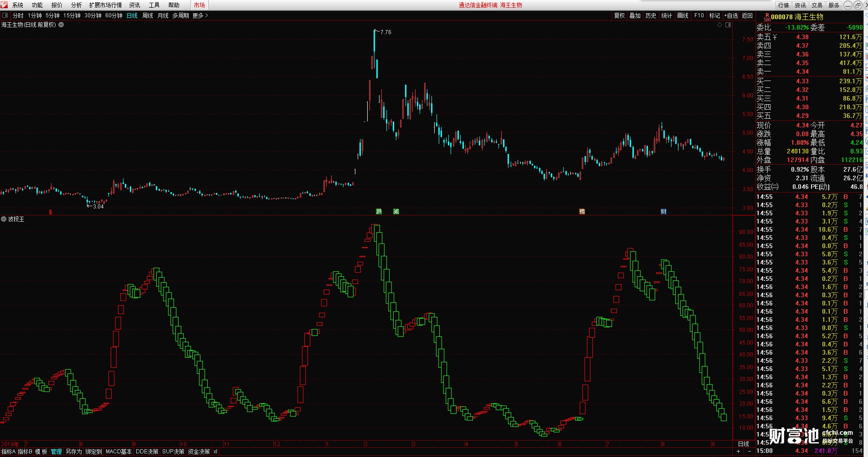Select the DDE决策 template
Image resolution: width=868 pixels, height=457 pixels.
pos(147,452)
